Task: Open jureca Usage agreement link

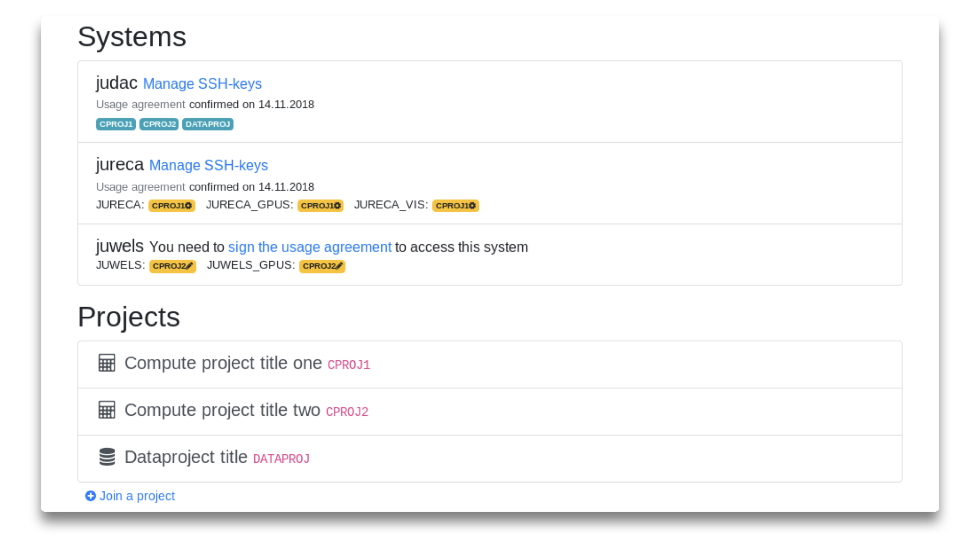Action: [140, 187]
